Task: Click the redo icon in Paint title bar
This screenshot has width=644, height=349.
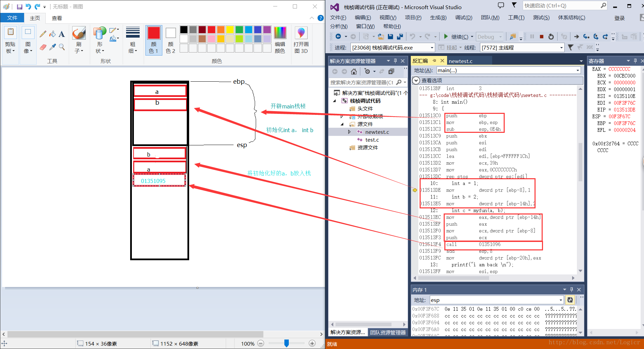Action: 37,6
